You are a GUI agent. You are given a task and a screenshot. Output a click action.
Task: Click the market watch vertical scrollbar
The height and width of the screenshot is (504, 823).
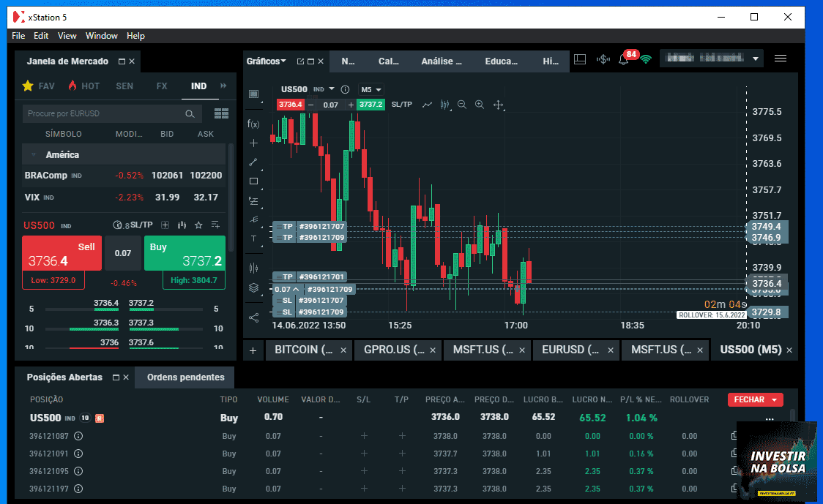(230, 198)
